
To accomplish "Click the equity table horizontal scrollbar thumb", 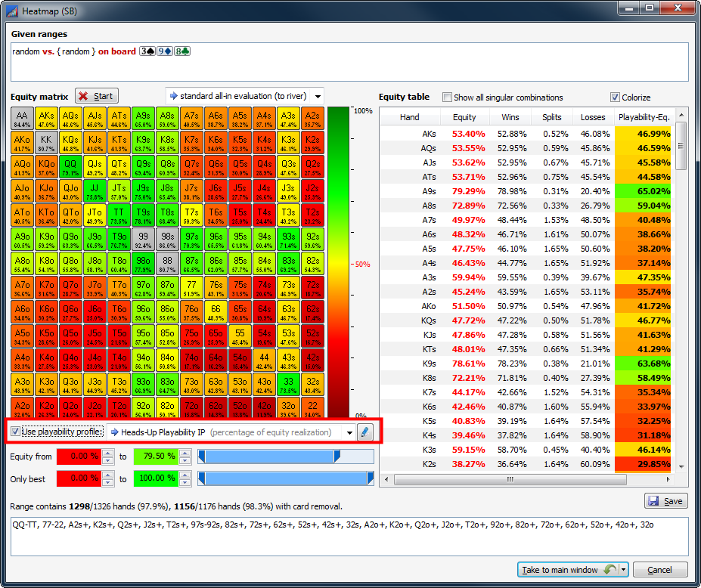I will 510,479.
